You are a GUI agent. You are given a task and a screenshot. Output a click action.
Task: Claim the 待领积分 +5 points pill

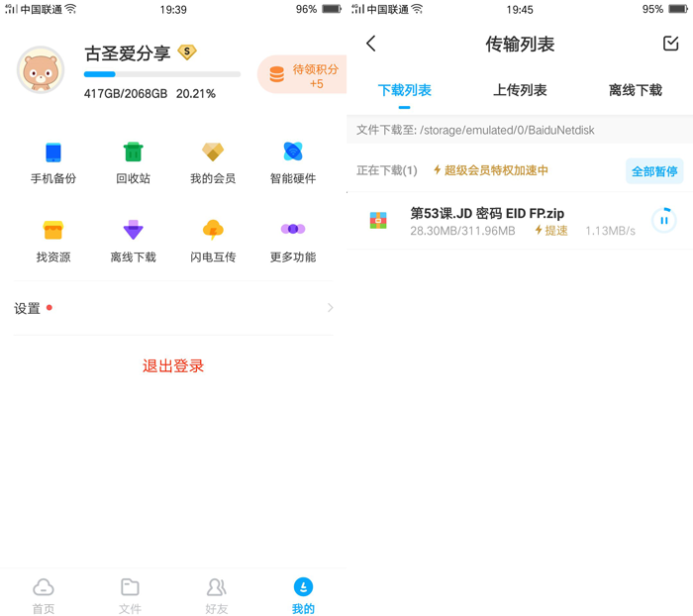[x=302, y=74]
